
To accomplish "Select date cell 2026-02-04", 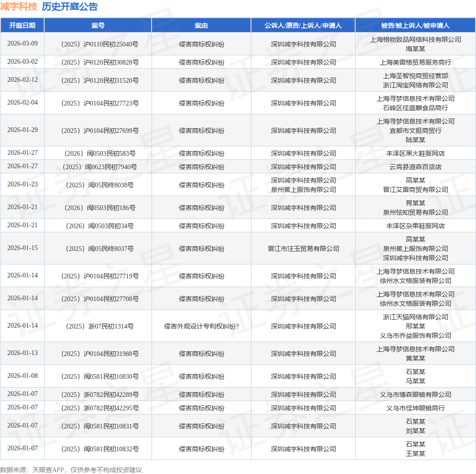I will (22, 102).
